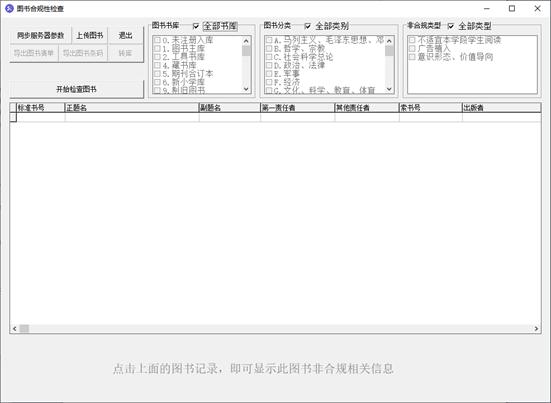
Task: Click the book library list scroll-up arrow
Action: (x=246, y=41)
